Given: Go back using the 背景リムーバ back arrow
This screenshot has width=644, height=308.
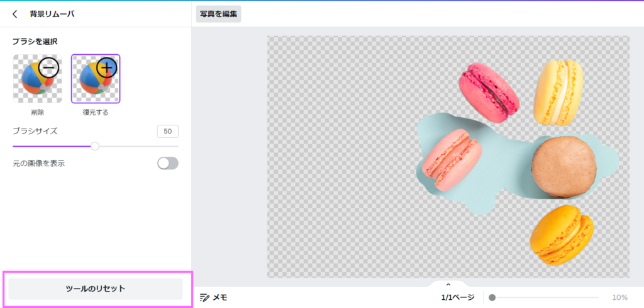Looking at the screenshot, I should (15, 14).
